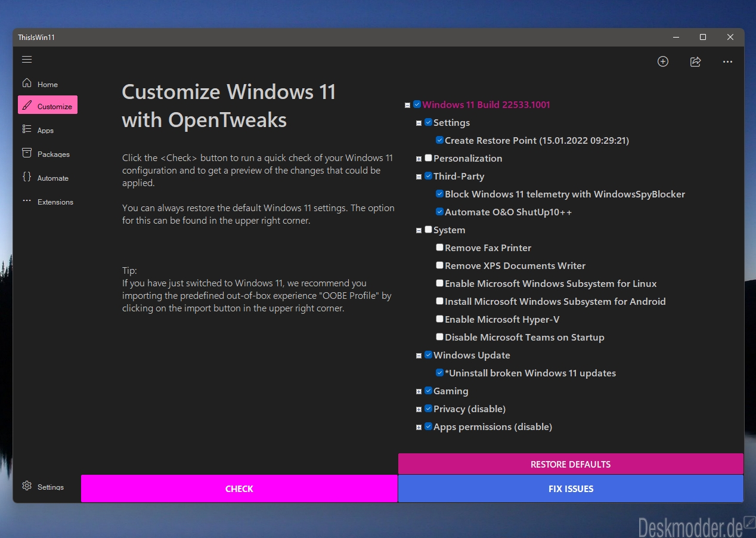Click the CHECK button
Screen dimensions: 756x538
click(239, 488)
